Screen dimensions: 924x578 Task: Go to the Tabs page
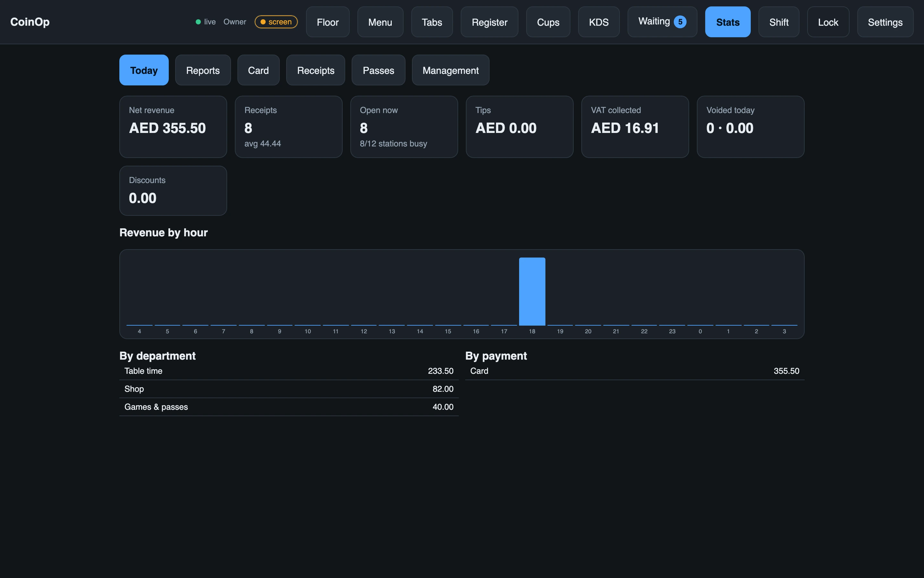click(432, 22)
